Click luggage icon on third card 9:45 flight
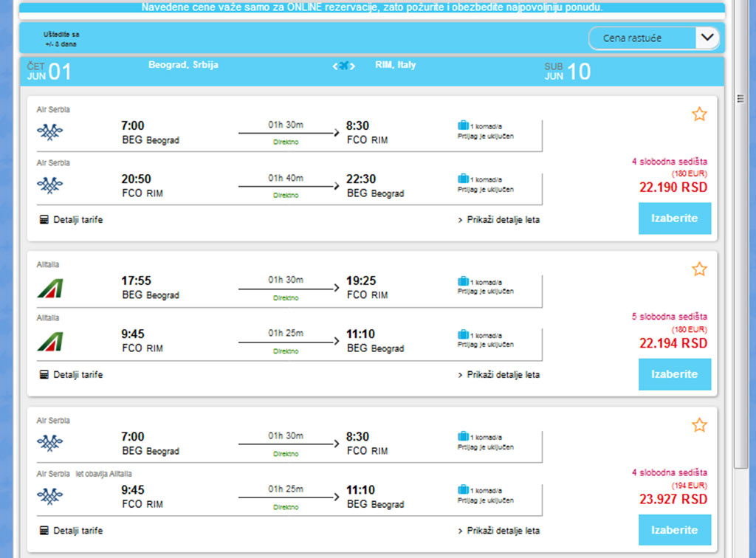756x558 pixels. tap(463, 489)
